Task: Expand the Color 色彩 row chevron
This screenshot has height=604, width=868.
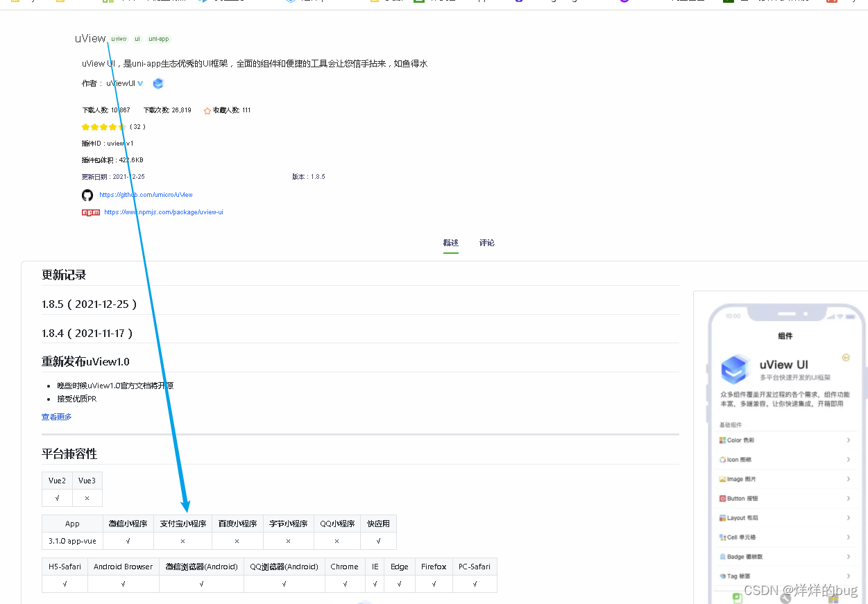Action: [848, 440]
